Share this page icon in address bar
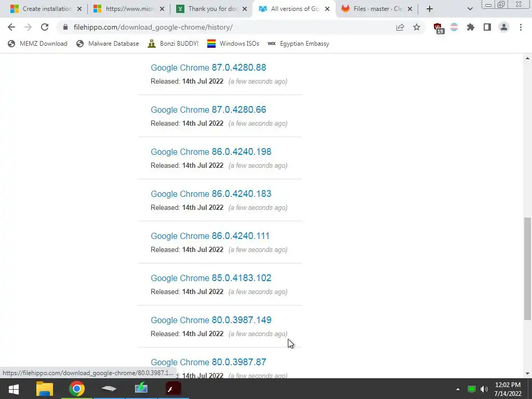The height and width of the screenshot is (399, 532). coord(400,27)
